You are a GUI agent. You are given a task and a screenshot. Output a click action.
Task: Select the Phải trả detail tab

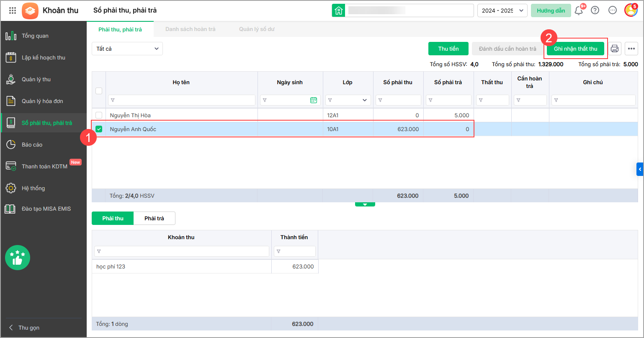click(x=154, y=218)
